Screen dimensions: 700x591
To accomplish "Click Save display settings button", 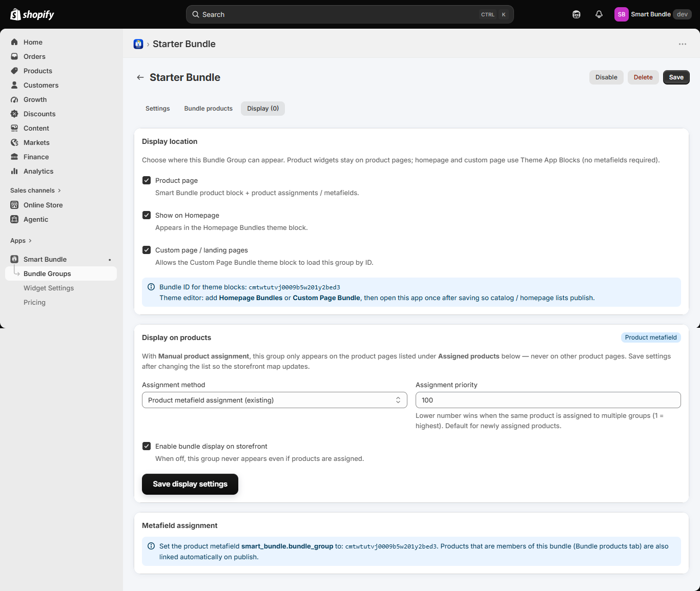I will point(190,484).
